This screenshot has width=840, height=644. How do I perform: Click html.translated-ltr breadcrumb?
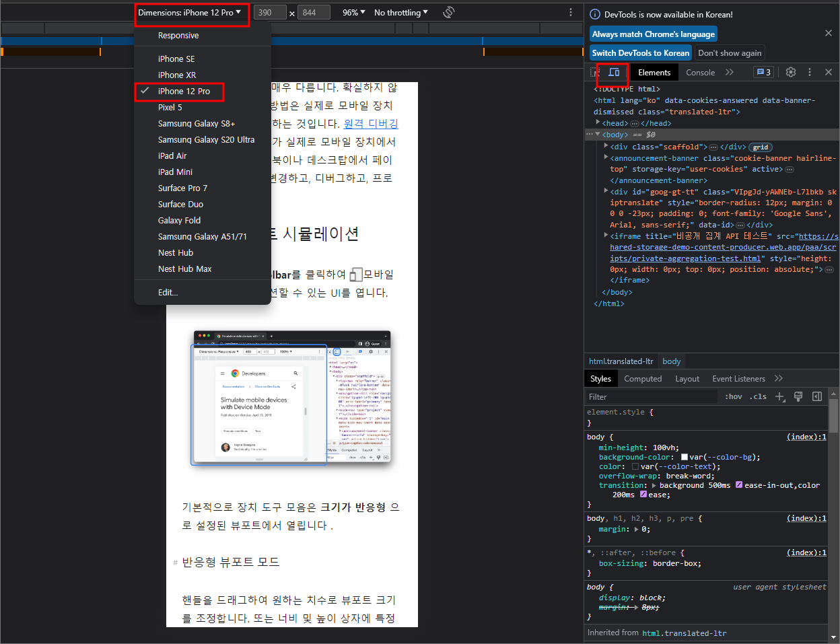point(621,361)
